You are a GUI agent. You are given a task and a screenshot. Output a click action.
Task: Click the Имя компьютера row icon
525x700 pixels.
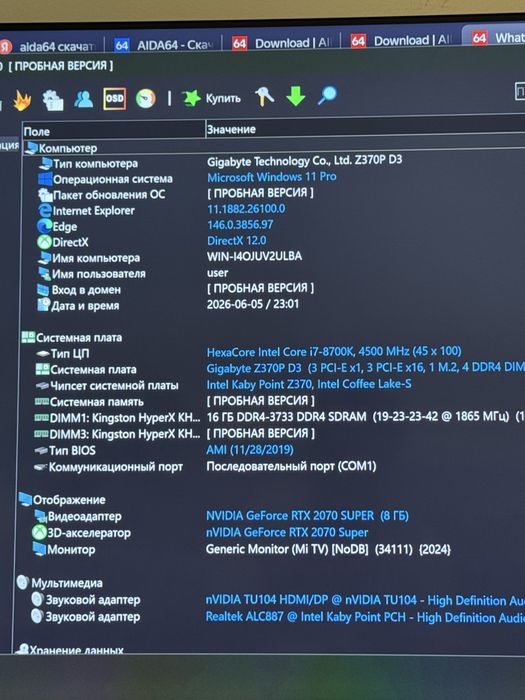coord(44,258)
